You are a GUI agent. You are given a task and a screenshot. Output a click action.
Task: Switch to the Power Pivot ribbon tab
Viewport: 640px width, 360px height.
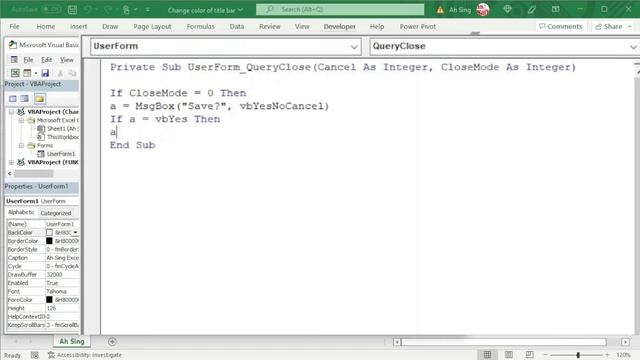click(418, 27)
